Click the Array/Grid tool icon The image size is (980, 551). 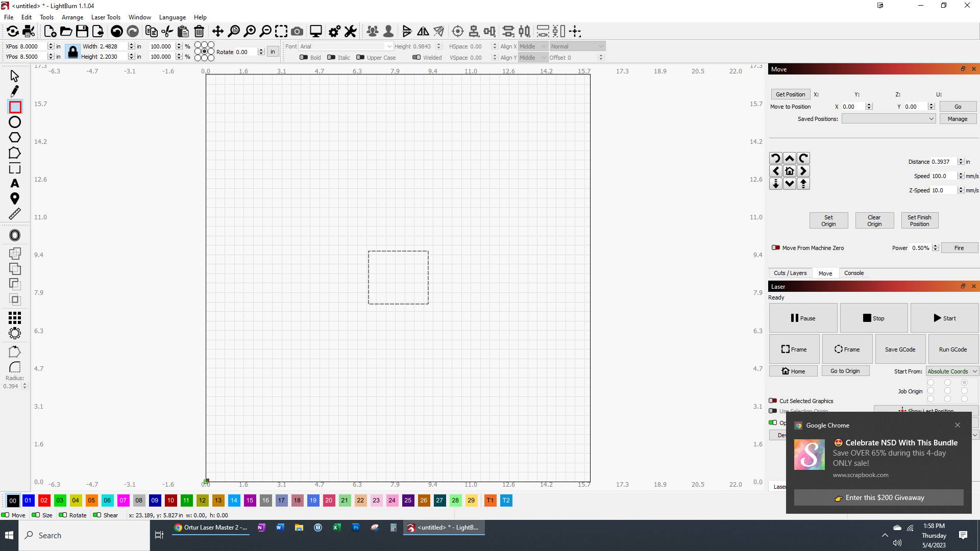[15, 317]
